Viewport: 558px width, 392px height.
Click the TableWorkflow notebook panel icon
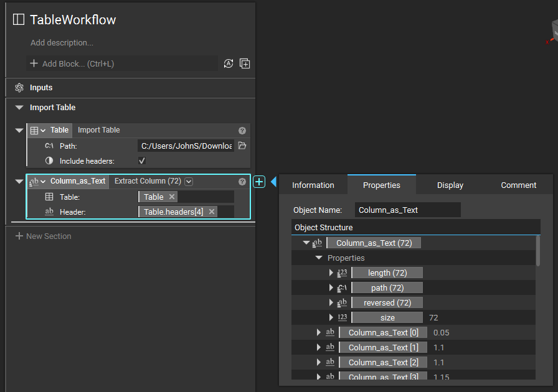[19, 19]
